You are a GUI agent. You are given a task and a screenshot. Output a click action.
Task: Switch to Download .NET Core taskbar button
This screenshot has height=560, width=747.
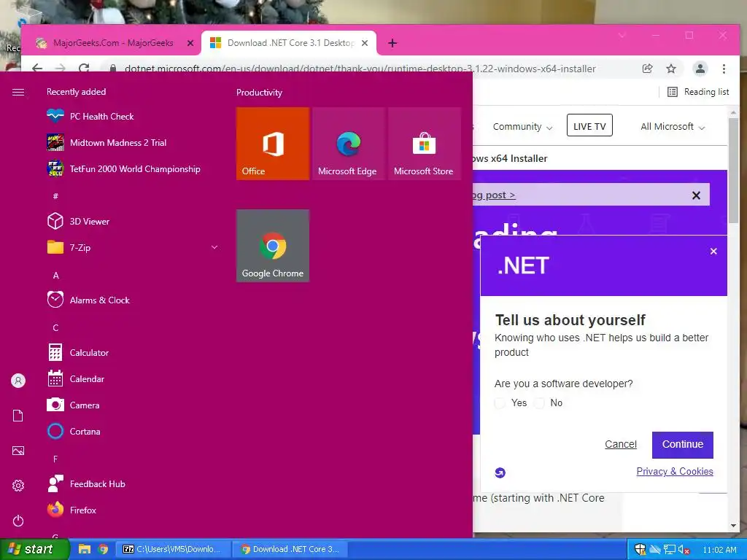[x=290, y=549]
